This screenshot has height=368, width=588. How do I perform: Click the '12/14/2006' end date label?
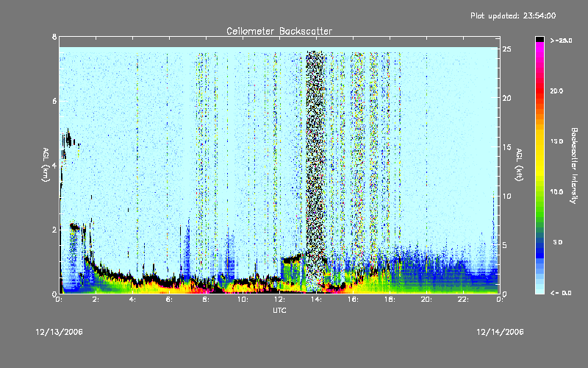point(500,332)
